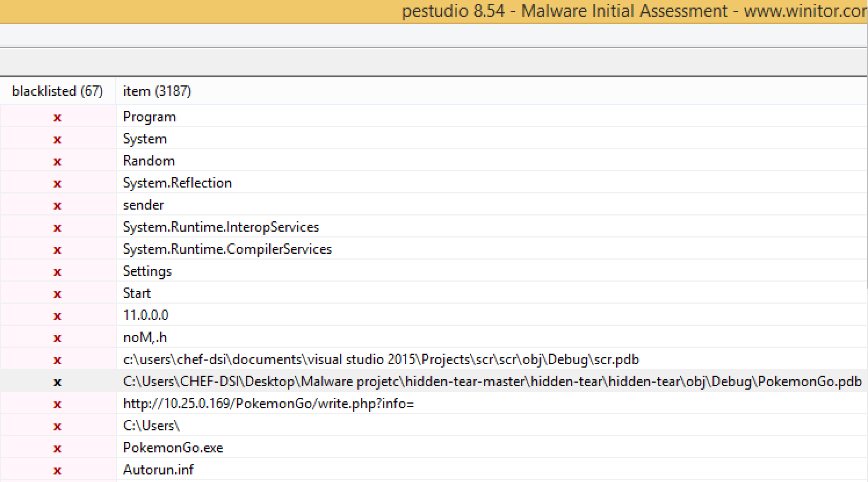Sort by the item (3187) column header
868x482 pixels.
coord(157,91)
